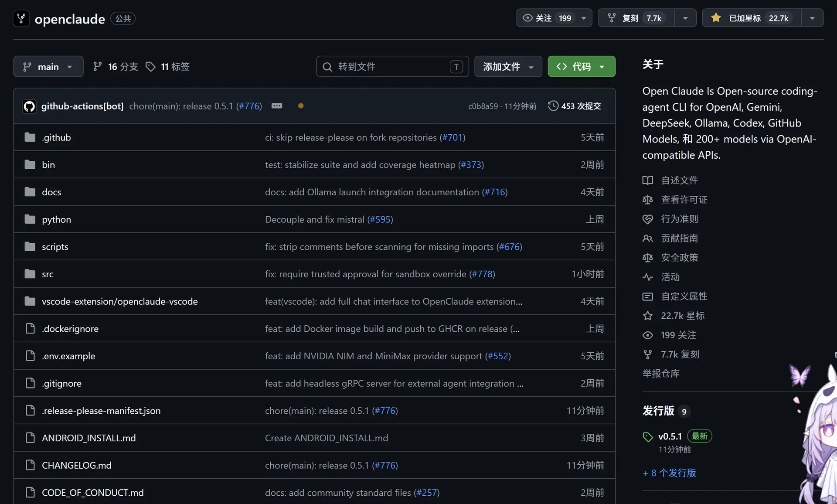Open pull request #776 in commit header
This screenshot has width=837, height=504.
[249, 106]
